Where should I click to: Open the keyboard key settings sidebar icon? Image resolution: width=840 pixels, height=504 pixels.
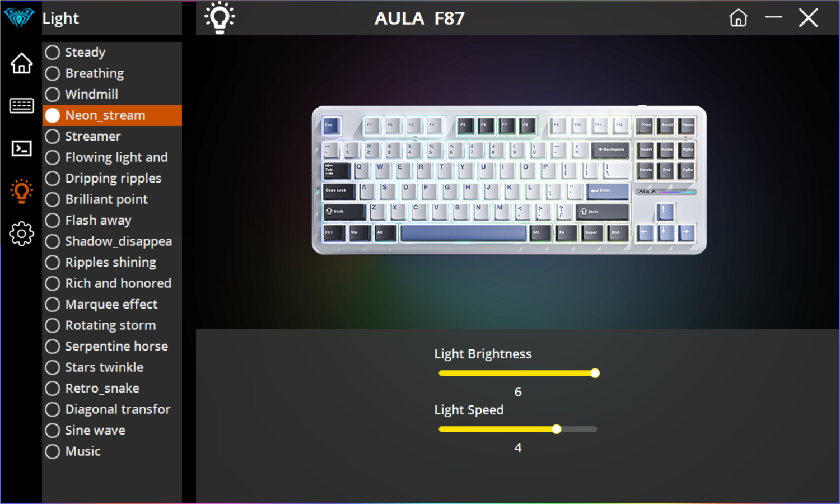[21, 105]
